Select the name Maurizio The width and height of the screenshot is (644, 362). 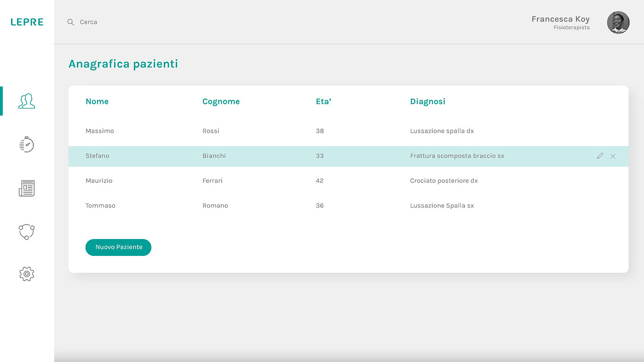coord(99,181)
